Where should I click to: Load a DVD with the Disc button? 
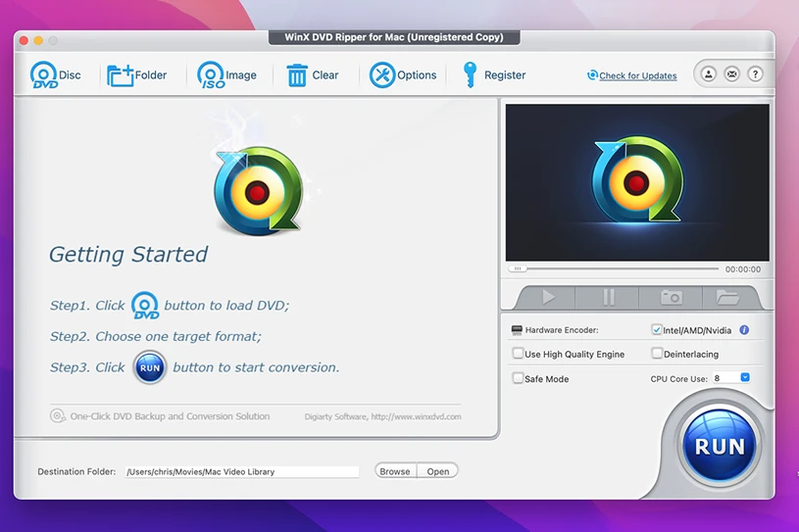pos(55,75)
